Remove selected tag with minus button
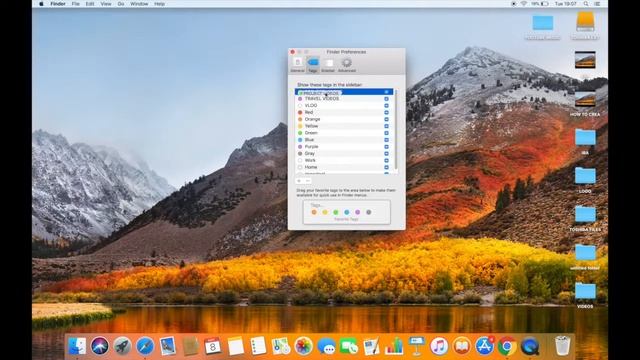 click(x=308, y=181)
